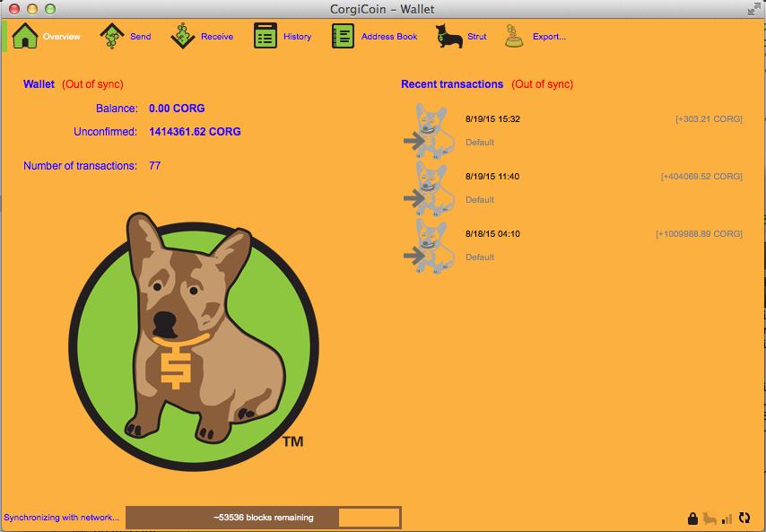Switch to the History tab label

point(297,37)
